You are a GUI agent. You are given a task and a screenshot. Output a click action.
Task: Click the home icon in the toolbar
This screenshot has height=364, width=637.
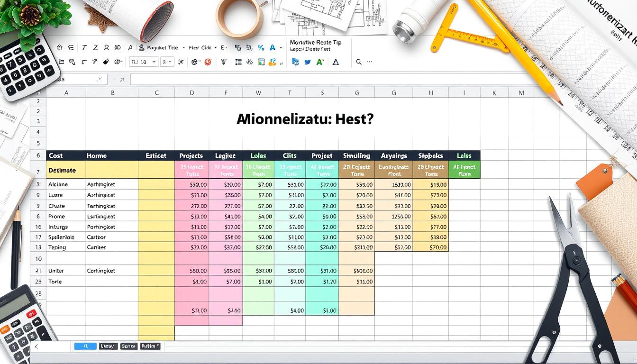coord(59,47)
